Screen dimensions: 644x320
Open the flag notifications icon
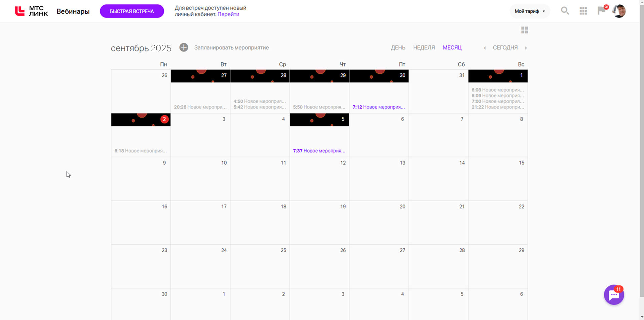[x=601, y=10]
